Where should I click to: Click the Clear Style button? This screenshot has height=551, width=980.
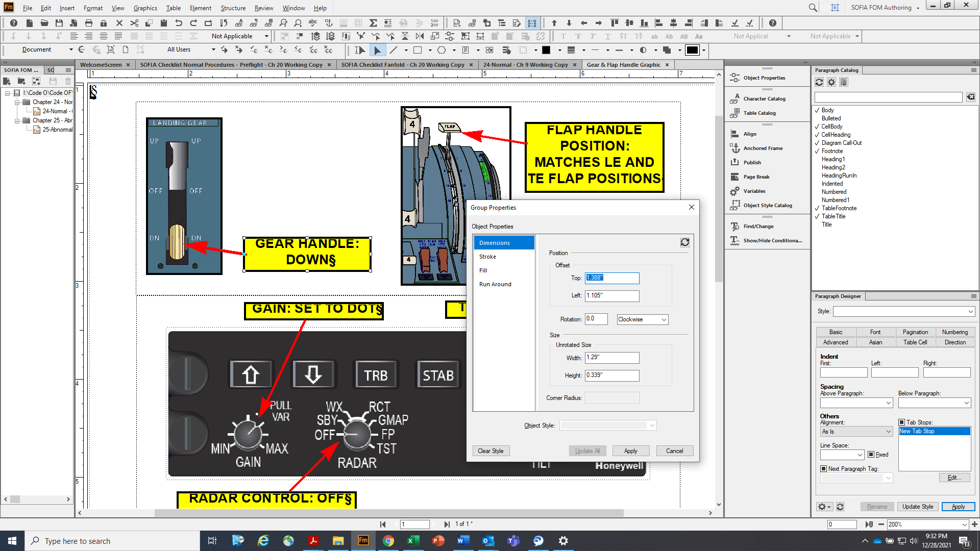pyautogui.click(x=491, y=450)
